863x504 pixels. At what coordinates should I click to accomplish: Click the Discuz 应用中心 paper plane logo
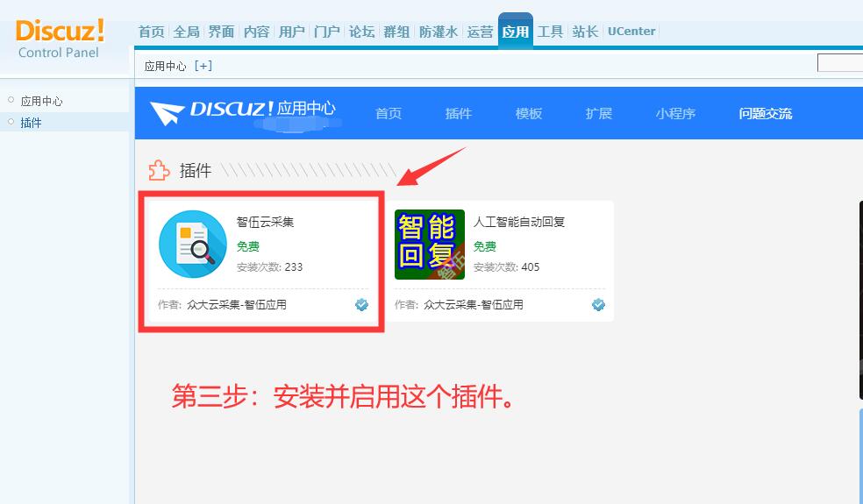(x=167, y=113)
